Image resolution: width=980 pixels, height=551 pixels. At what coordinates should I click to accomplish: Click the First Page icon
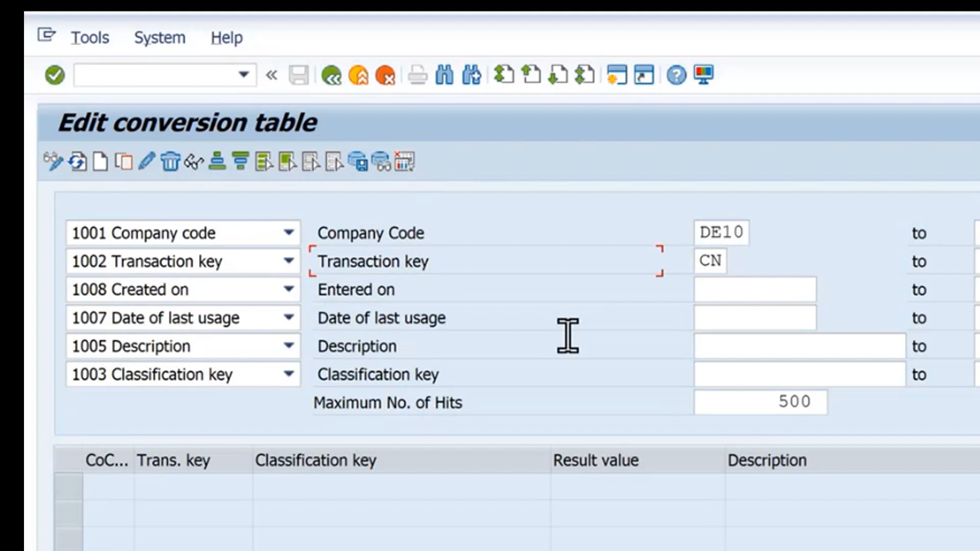(x=504, y=75)
